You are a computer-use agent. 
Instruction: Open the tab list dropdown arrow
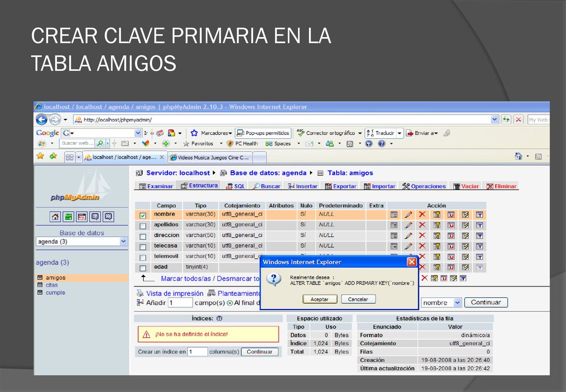pyautogui.click(x=78, y=158)
